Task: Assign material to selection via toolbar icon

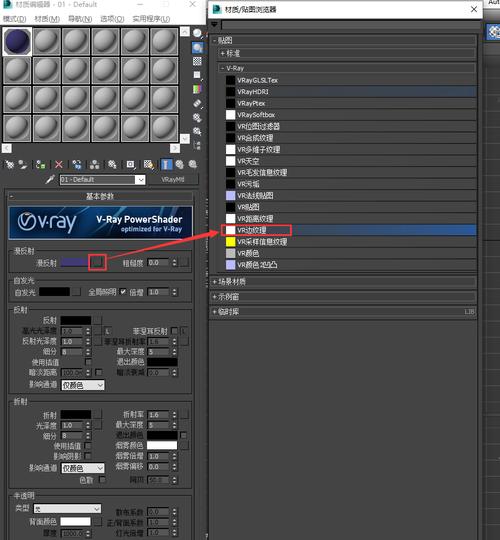Action: coord(41,165)
